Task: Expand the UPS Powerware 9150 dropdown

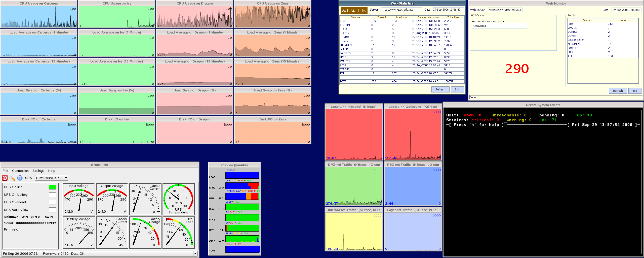Action: coord(66,178)
